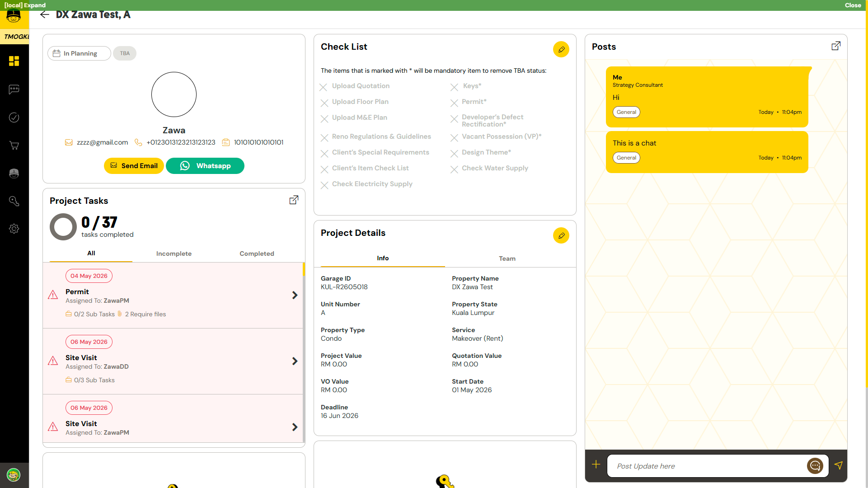This screenshot has width=868, height=488.
Task: Open the dashboard grid icon in sidebar
Action: 14,61
